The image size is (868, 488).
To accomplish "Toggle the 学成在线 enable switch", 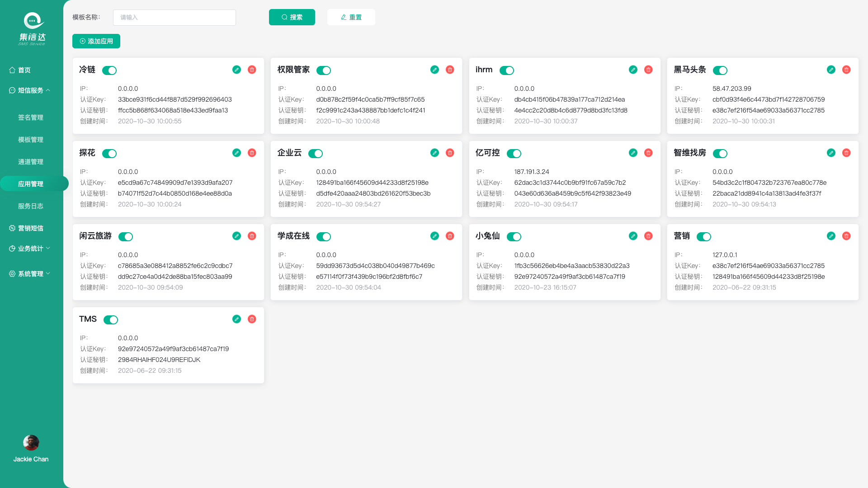I will [x=324, y=237].
